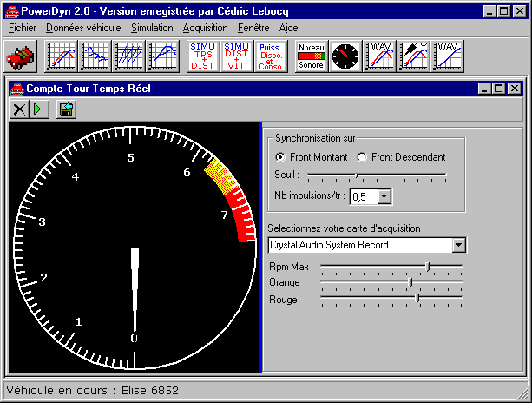Click the Rouge slider handle

(x=418, y=298)
